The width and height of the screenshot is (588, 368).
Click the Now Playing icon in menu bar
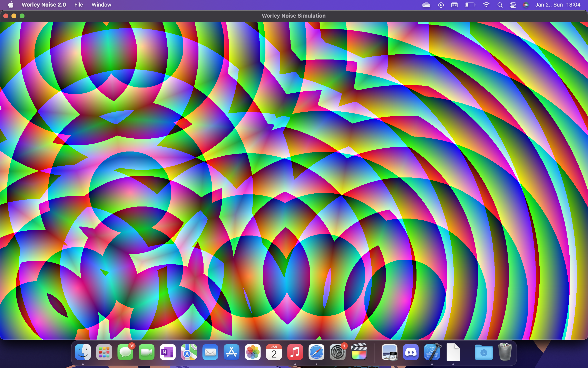441,5
